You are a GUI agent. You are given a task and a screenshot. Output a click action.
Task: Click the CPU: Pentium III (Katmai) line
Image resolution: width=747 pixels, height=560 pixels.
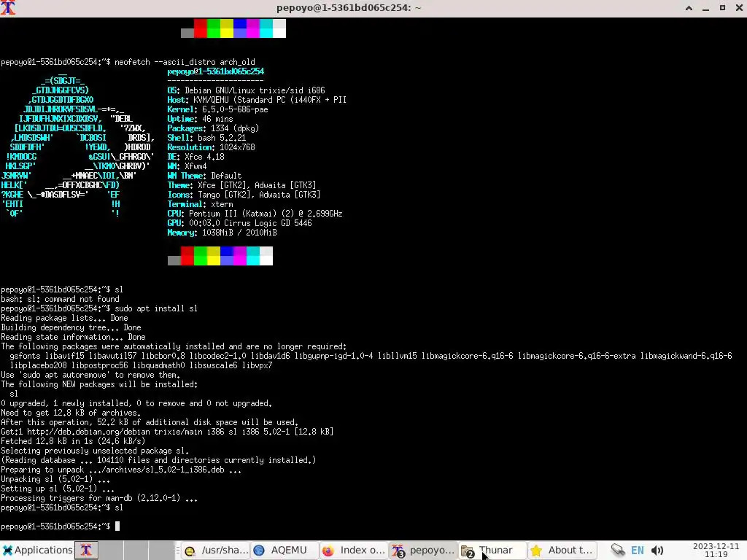[x=255, y=214]
